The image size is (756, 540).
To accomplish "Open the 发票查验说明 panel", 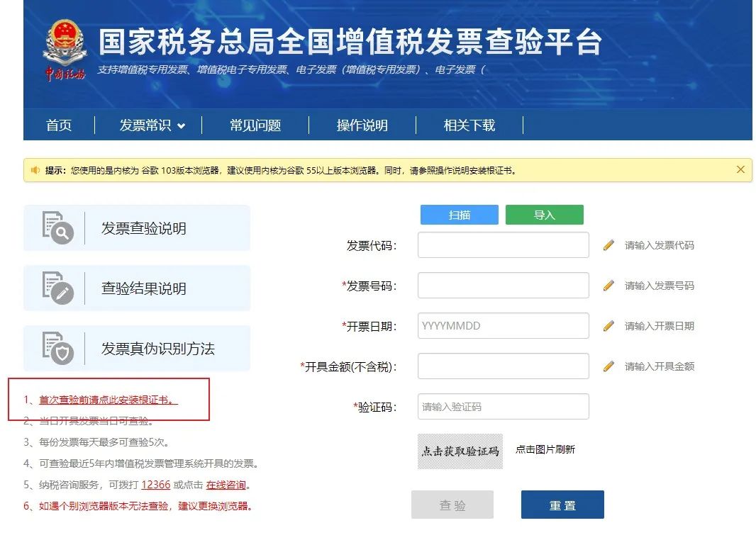I will 137,228.
